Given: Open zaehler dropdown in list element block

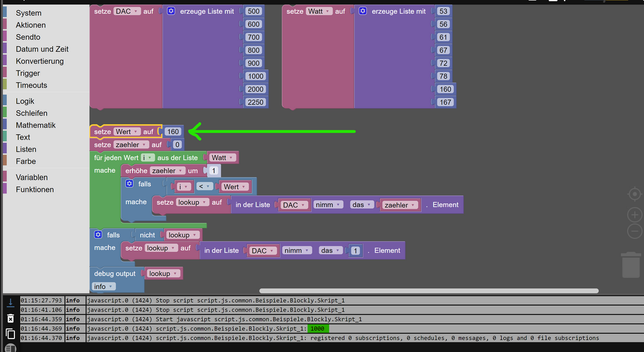Looking at the screenshot, I should [x=400, y=205].
